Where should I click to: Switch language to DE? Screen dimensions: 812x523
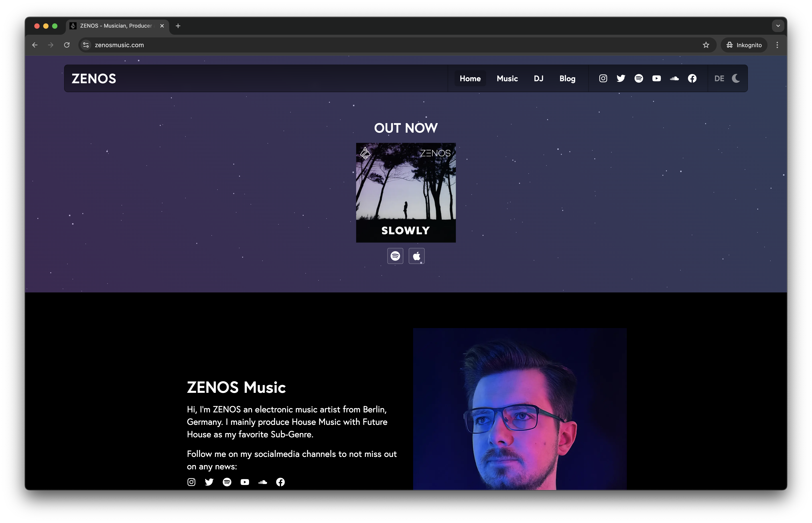[719, 78]
